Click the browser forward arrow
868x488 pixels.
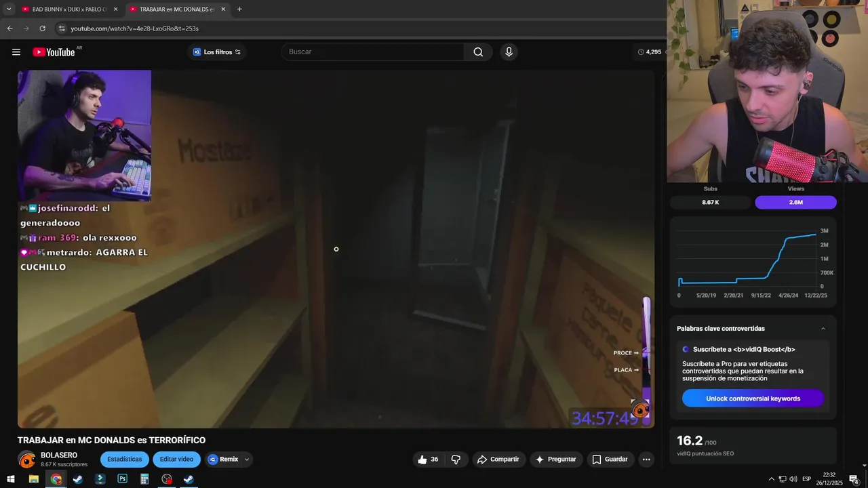tap(26, 28)
